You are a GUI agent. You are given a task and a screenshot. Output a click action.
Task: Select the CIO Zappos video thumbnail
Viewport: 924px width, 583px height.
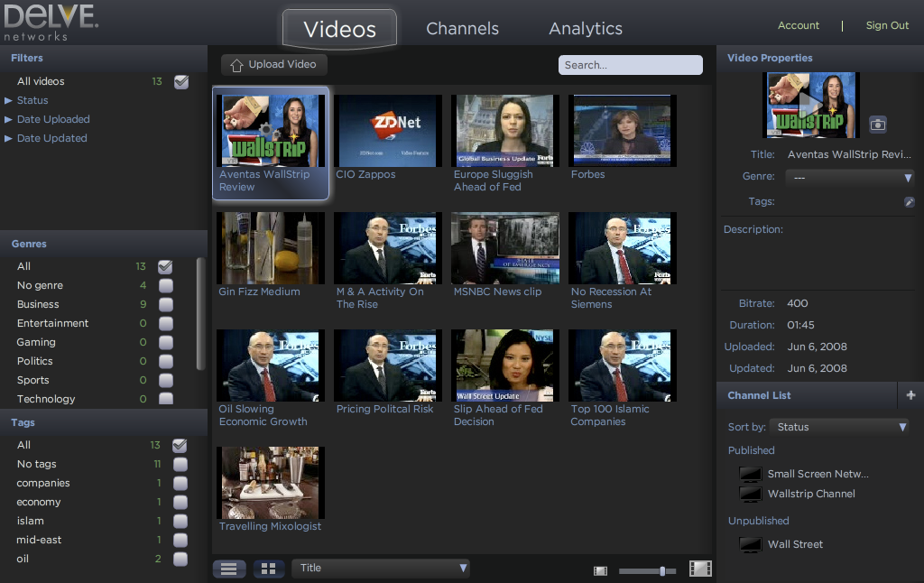388,131
